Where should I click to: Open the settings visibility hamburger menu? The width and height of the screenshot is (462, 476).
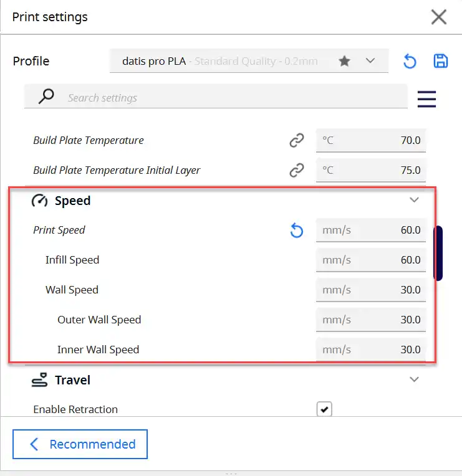[426, 99]
